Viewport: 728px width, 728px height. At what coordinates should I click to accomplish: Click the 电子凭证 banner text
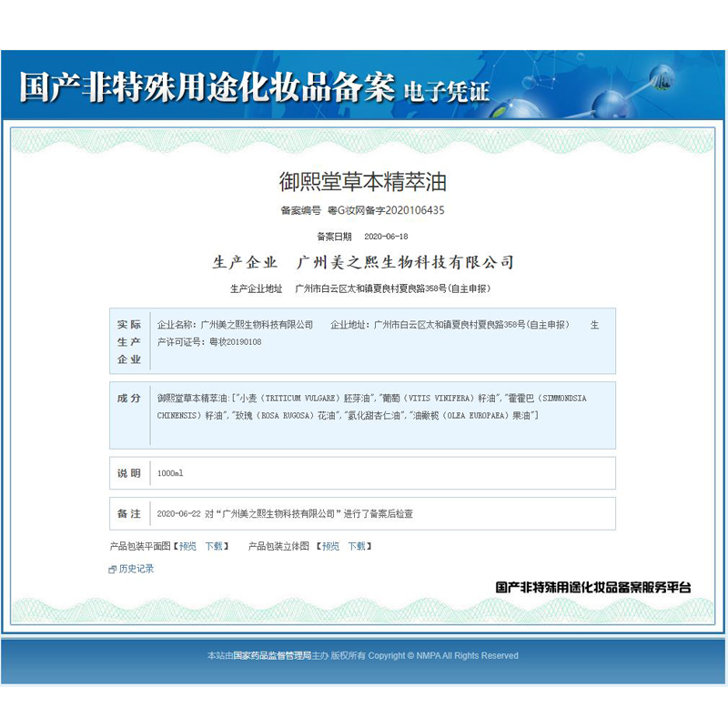447,92
